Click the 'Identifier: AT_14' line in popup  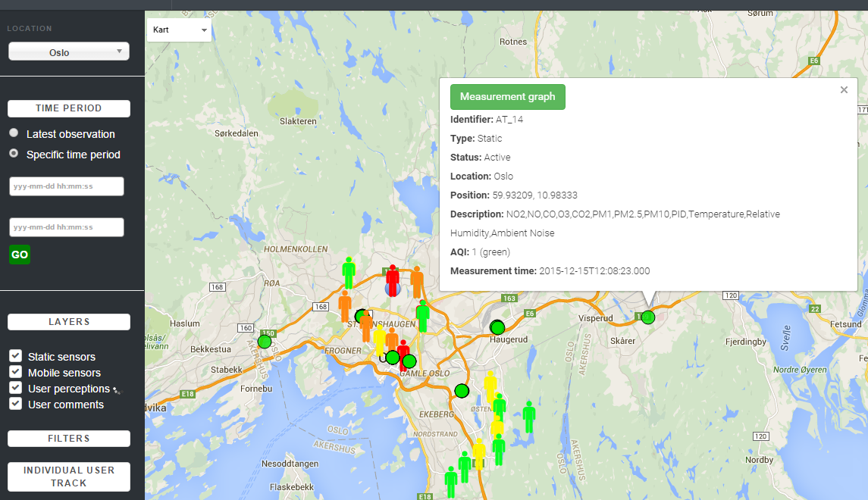click(487, 120)
